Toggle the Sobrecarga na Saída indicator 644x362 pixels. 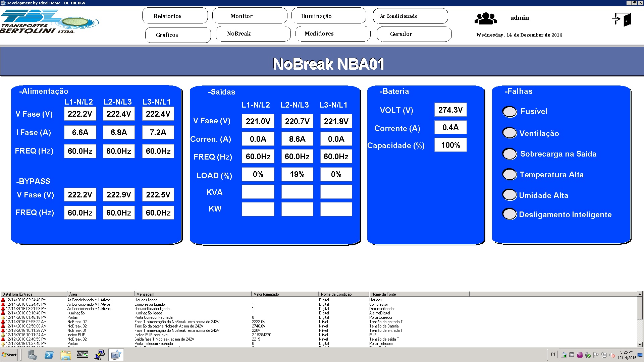coord(509,154)
